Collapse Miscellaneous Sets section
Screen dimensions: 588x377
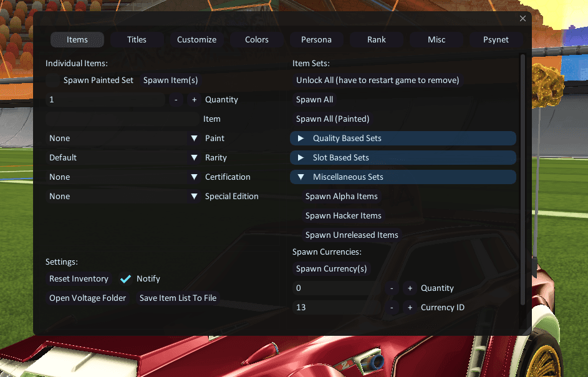(x=403, y=177)
